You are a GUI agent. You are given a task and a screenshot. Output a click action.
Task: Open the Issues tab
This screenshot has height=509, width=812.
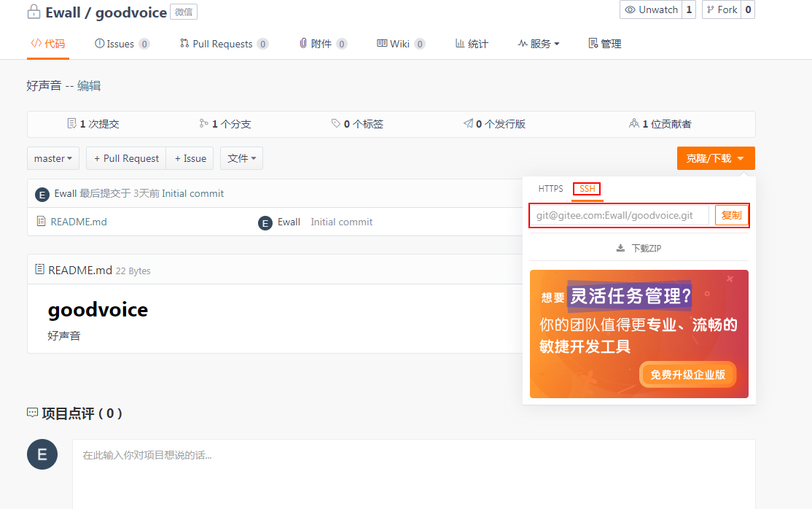click(x=122, y=44)
